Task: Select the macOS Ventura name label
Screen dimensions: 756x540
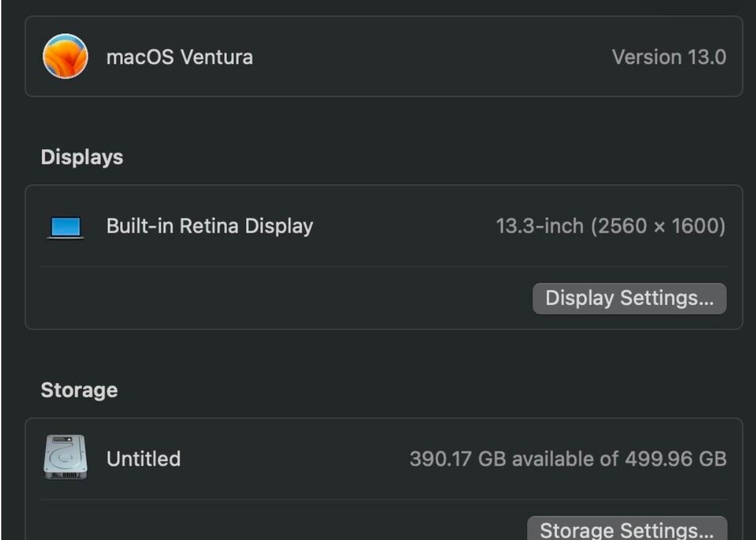Action: click(180, 57)
